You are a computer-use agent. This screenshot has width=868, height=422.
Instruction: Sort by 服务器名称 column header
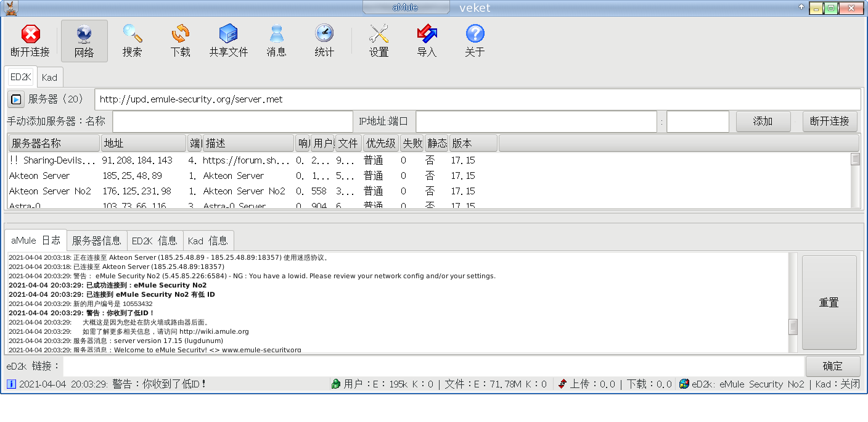tap(54, 143)
